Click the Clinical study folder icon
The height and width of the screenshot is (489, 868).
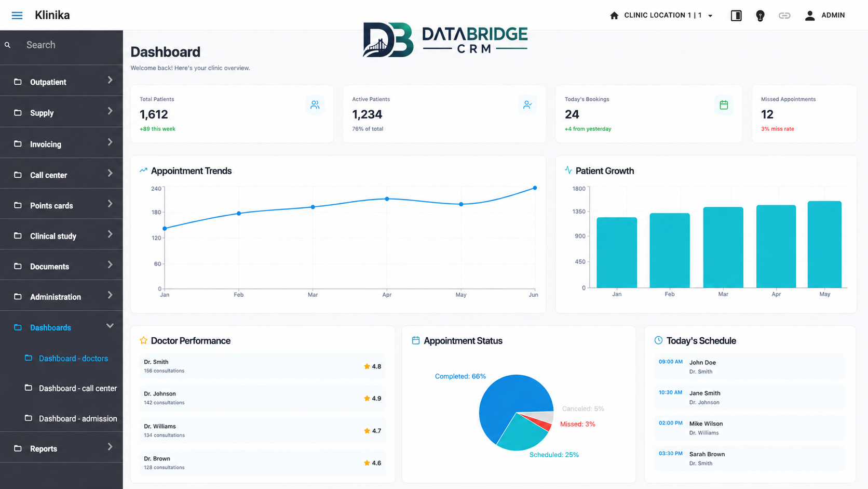point(18,235)
